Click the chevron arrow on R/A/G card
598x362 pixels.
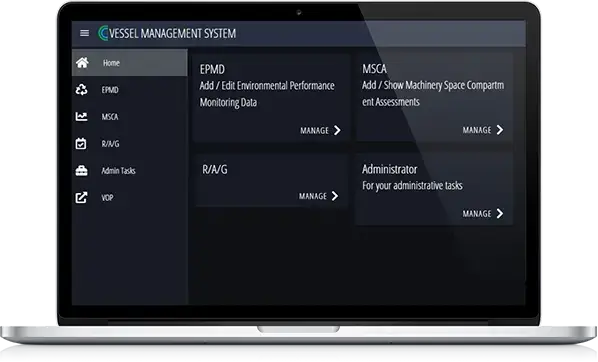point(335,196)
